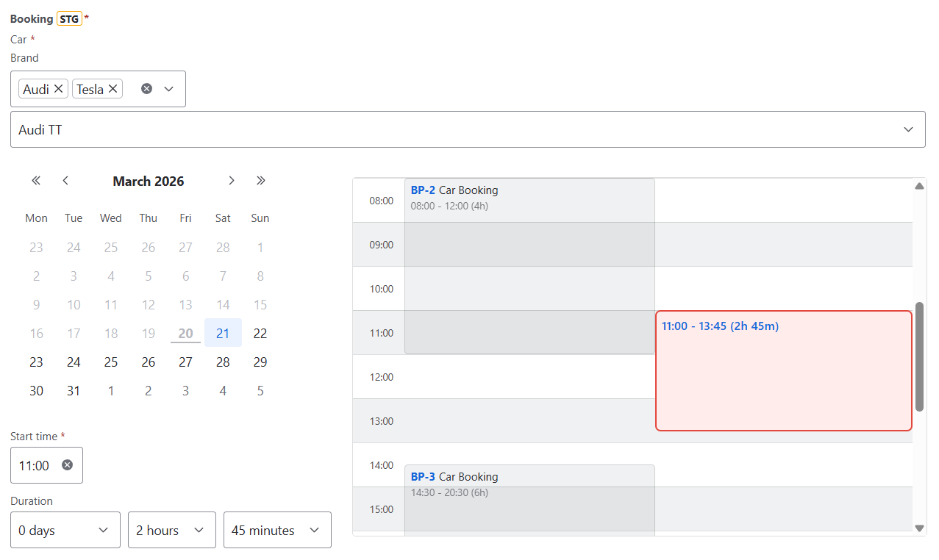Viewport: 939px width, 560px height.
Task: Open the hours duration dropdown
Action: (x=171, y=530)
